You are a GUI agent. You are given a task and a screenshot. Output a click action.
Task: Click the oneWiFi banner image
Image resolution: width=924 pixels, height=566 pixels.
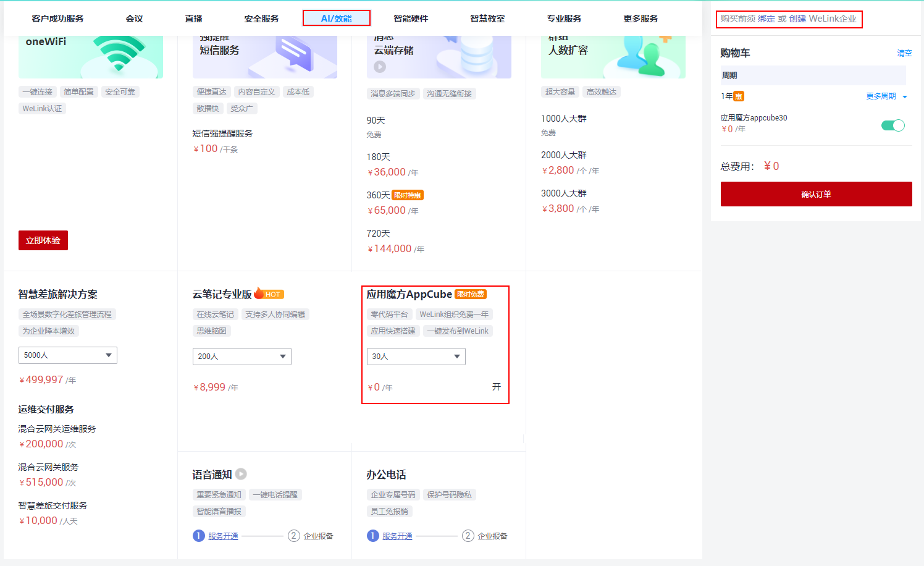click(91, 57)
